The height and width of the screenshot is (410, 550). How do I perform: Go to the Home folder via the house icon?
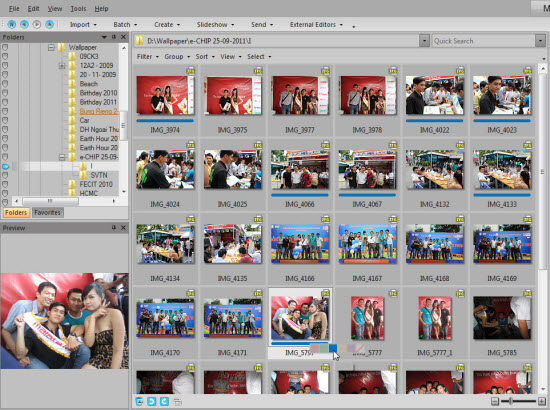pyautogui.click(x=12, y=24)
